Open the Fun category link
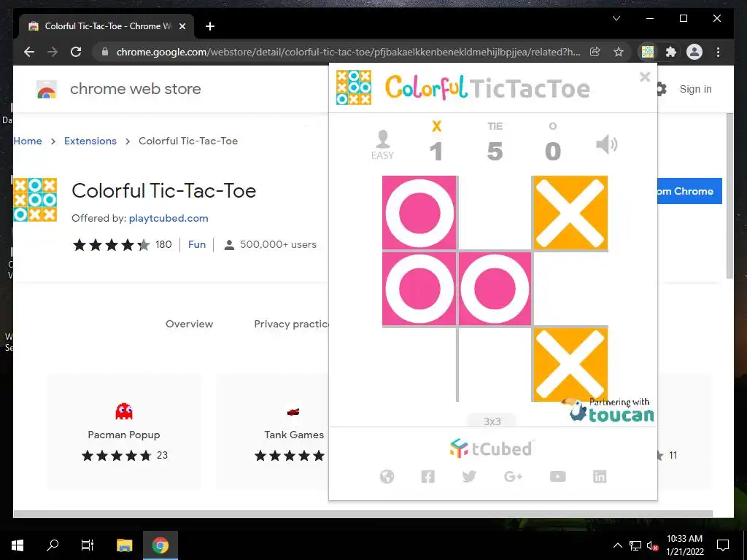This screenshot has width=747, height=560. point(197,244)
